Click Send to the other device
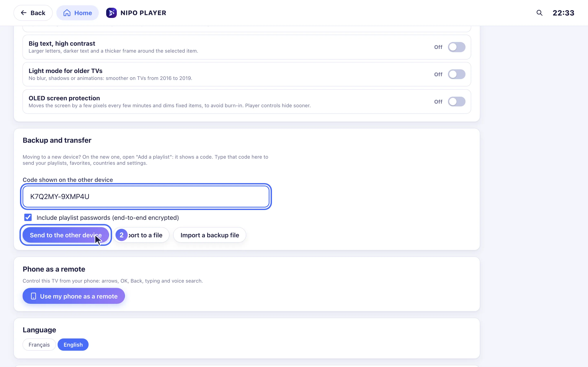 click(66, 235)
